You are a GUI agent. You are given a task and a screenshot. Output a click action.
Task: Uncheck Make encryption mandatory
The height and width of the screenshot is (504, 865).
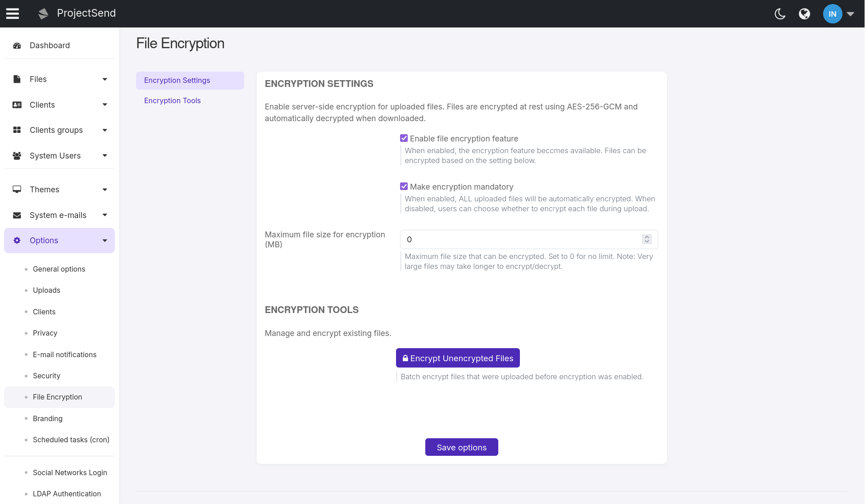(404, 186)
